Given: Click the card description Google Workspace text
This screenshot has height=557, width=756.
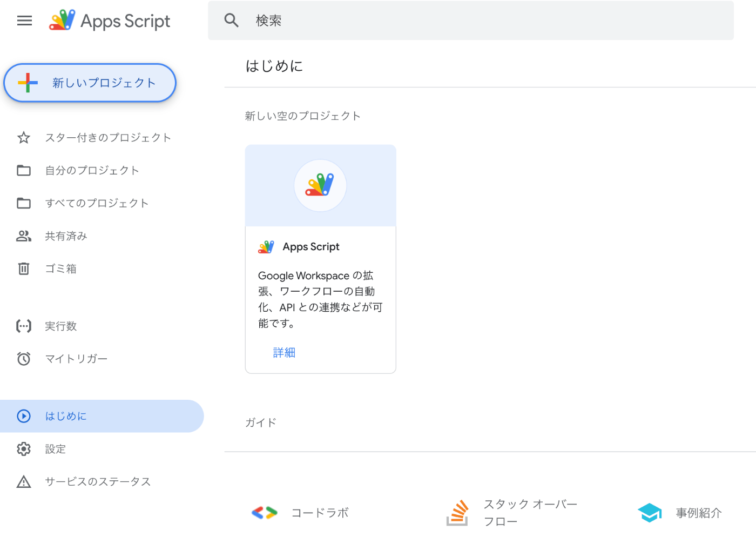Looking at the screenshot, I should (320, 299).
